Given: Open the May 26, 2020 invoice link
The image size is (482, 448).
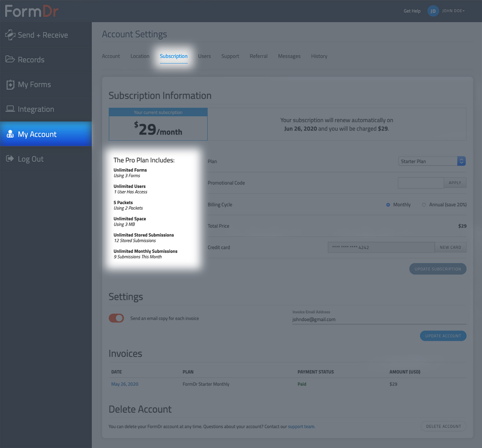Looking at the screenshot, I should click(x=125, y=384).
